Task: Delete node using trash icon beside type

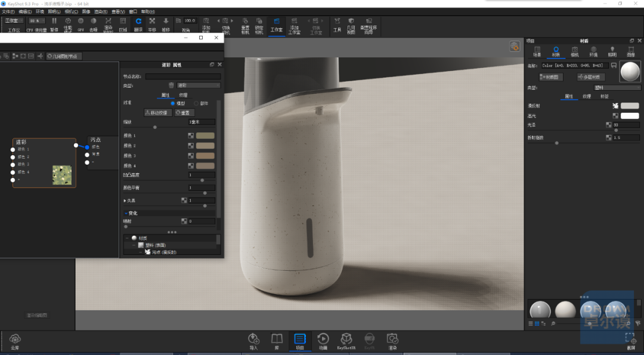Action: tap(171, 85)
